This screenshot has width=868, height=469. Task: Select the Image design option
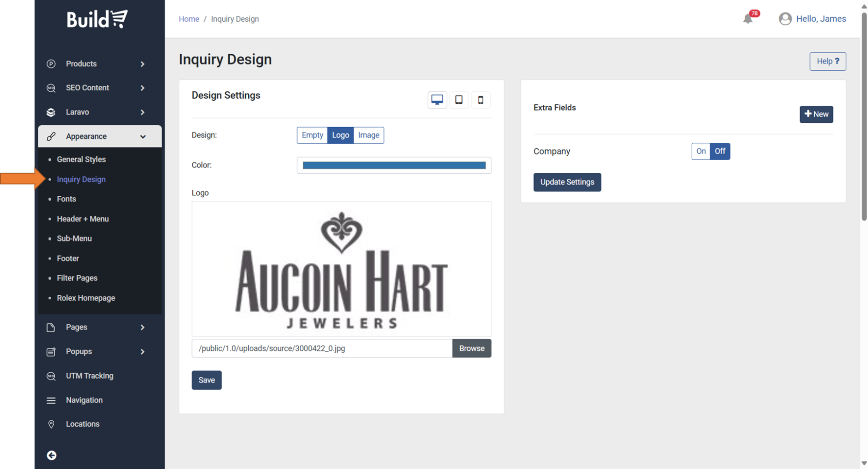[369, 135]
